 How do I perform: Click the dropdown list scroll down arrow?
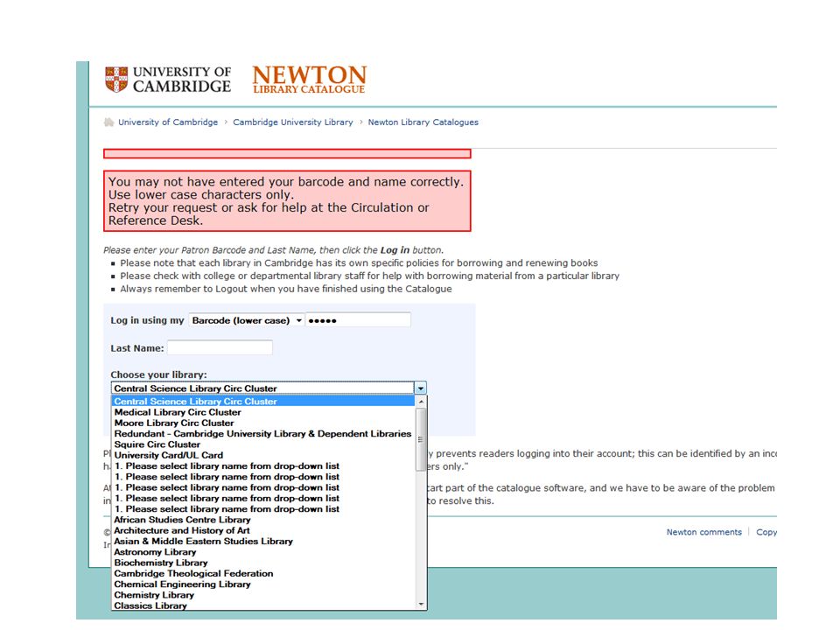pos(421,604)
